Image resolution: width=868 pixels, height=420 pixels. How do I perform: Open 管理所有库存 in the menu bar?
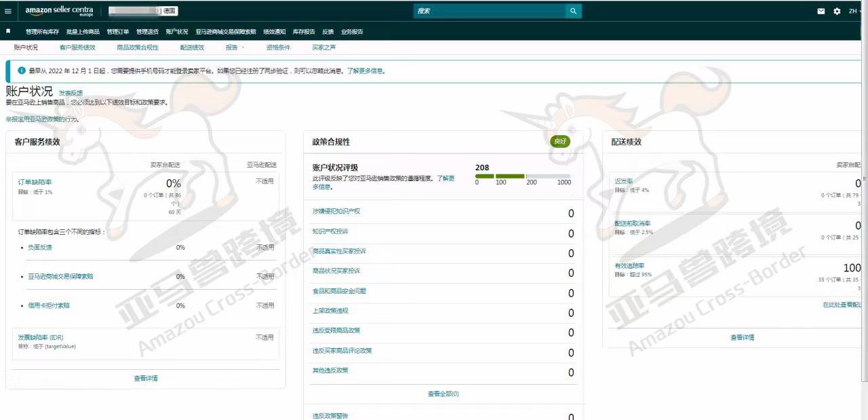pos(42,32)
